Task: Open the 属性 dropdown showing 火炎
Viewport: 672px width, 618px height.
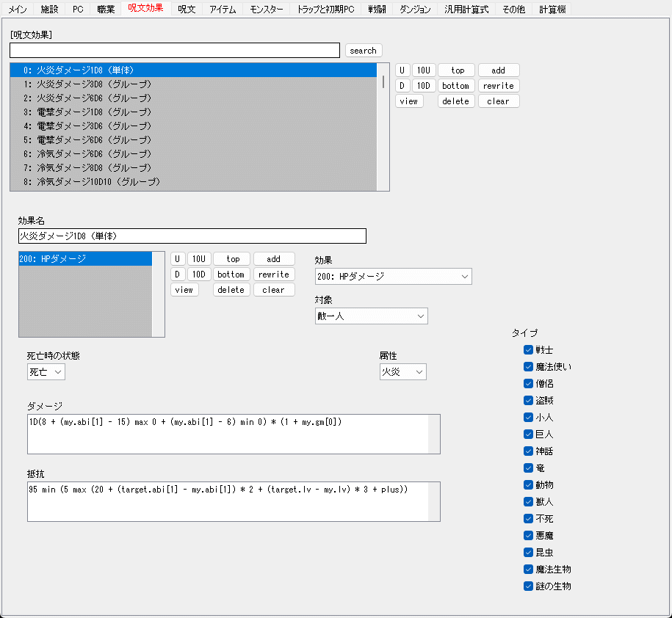Action: tap(403, 371)
